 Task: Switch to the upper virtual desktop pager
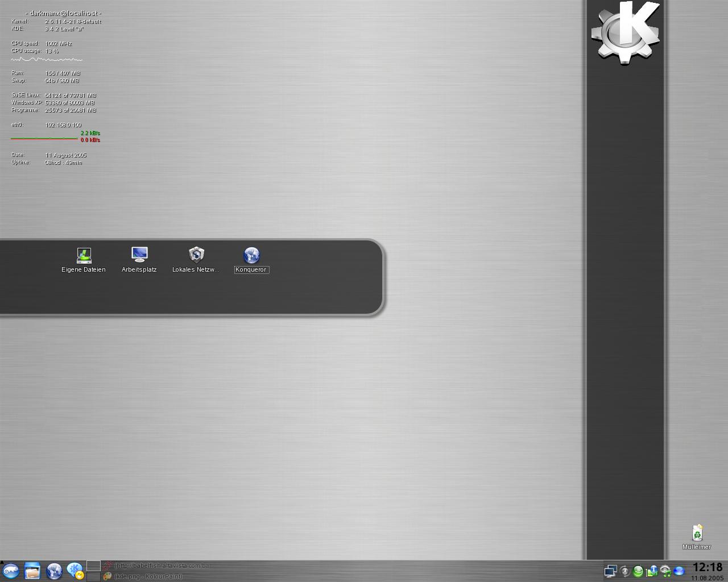pyautogui.click(x=93, y=566)
